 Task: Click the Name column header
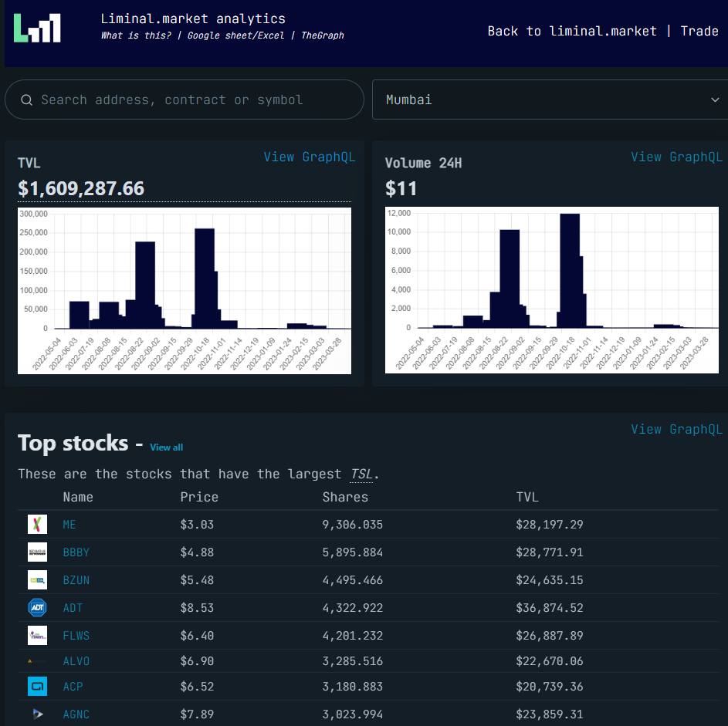click(78, 498)
